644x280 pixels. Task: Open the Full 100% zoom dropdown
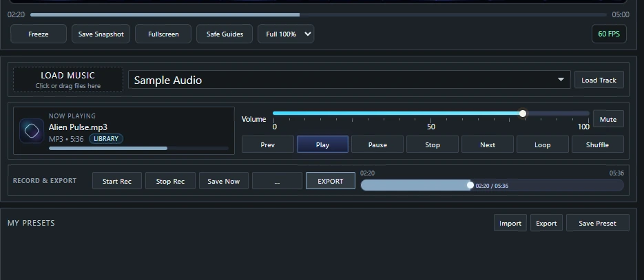point(286,34)
